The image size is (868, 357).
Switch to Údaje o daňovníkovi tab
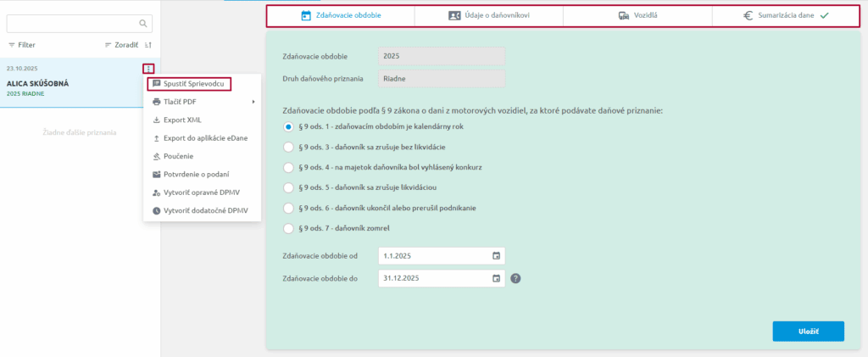coord(489,15)
